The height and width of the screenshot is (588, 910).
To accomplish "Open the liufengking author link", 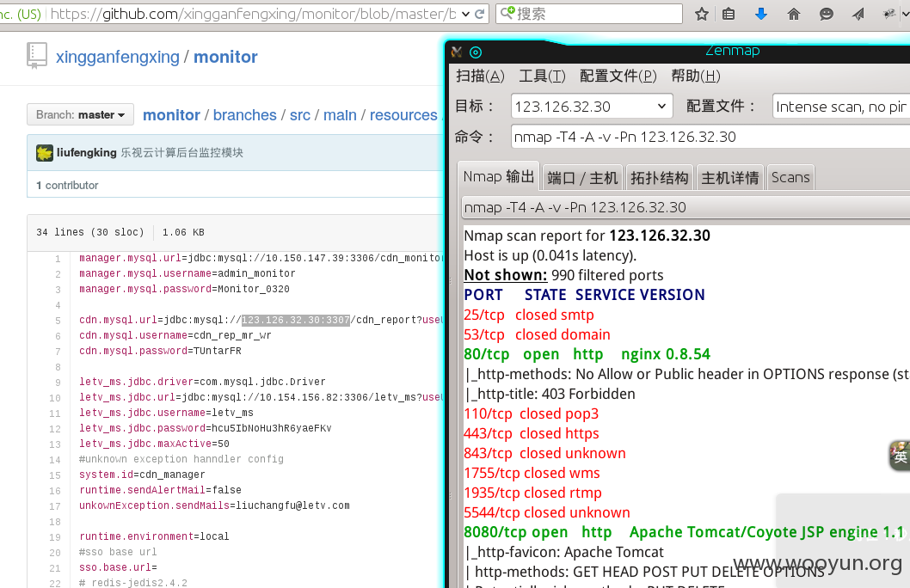I will pyautogui.click(x=87, y=152).
